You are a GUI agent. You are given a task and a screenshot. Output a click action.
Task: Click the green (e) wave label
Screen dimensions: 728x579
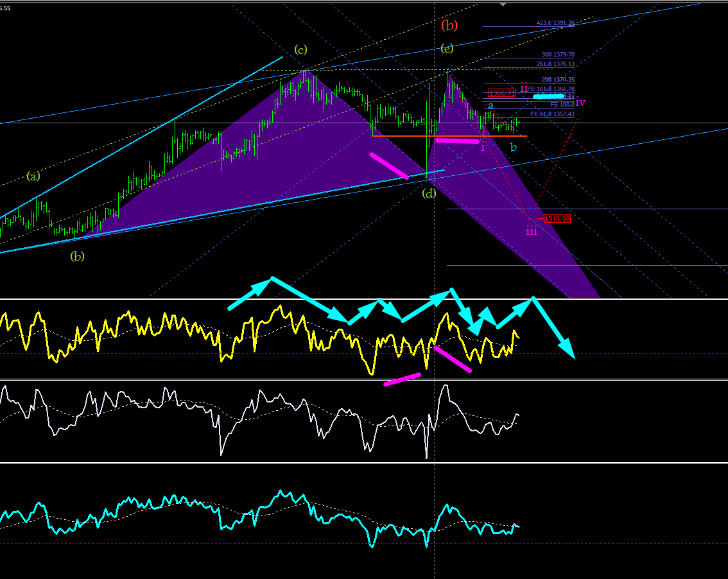pyautogui.click(x=447, y=48)
